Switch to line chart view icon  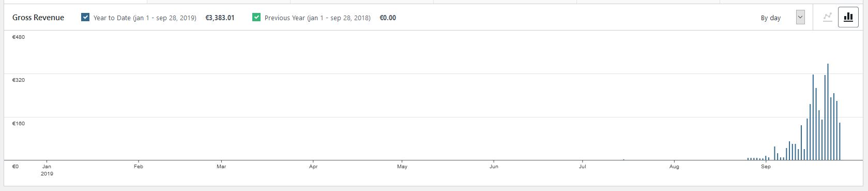point(828,17)
